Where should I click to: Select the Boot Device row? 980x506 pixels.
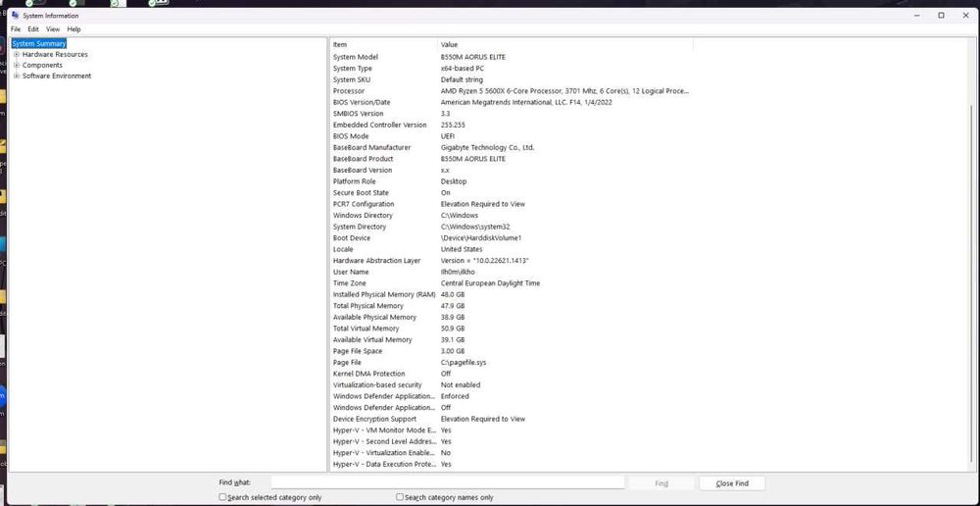pos(512,237)
